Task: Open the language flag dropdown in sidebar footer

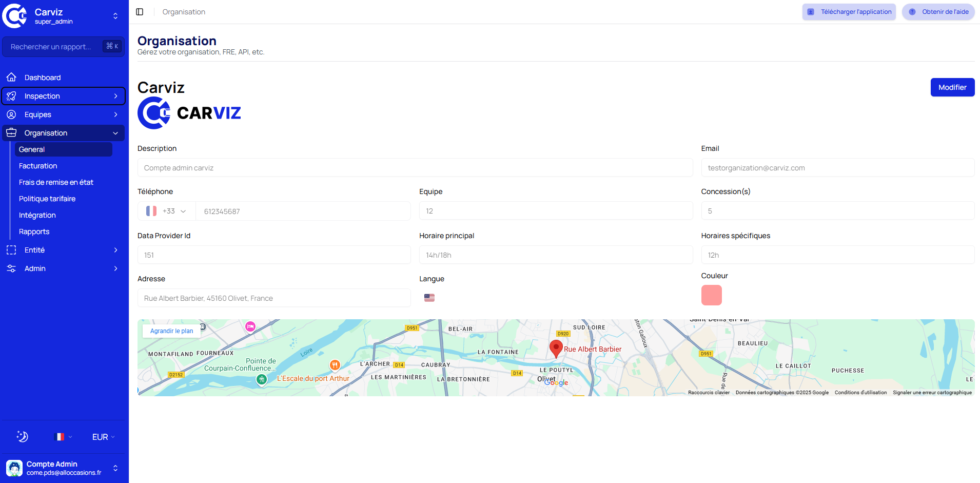Action: (63, 437)
